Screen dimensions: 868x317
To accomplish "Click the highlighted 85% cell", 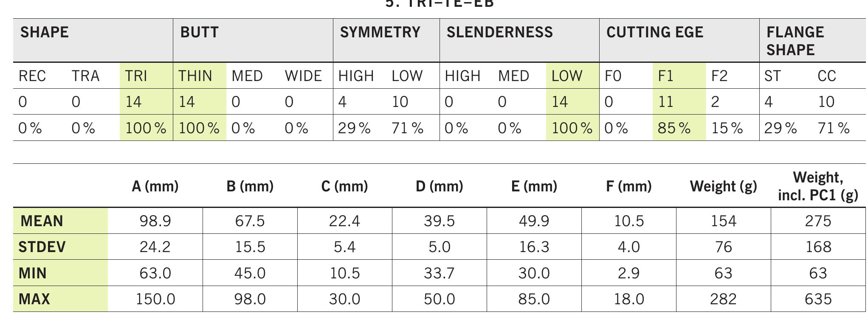I will pyautogui.click(x=674, y=128).
